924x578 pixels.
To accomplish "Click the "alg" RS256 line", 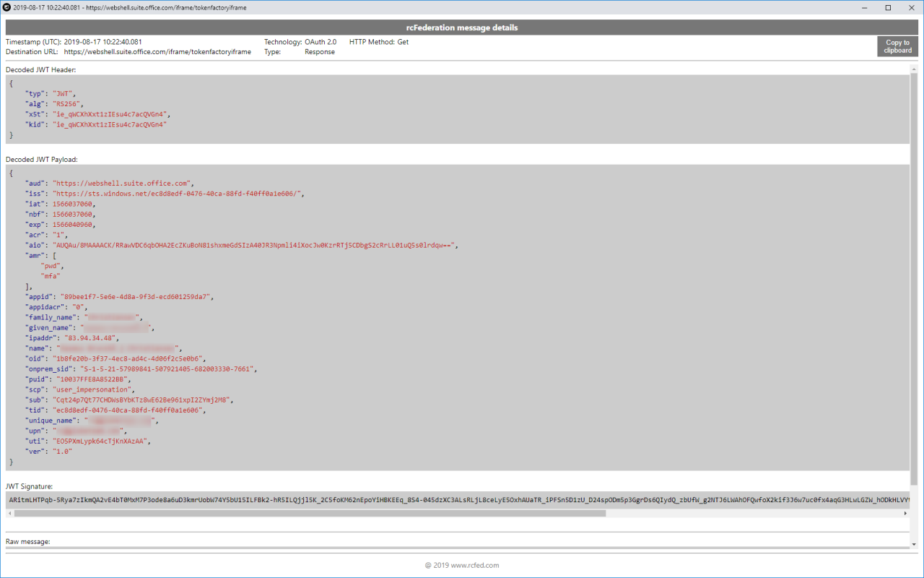I will 54,104.
